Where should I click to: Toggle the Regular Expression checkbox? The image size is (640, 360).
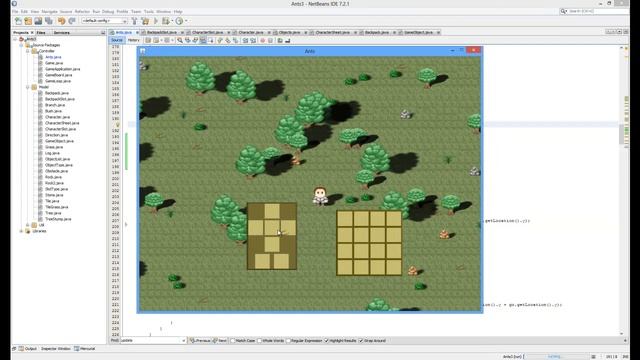point(288,340)
